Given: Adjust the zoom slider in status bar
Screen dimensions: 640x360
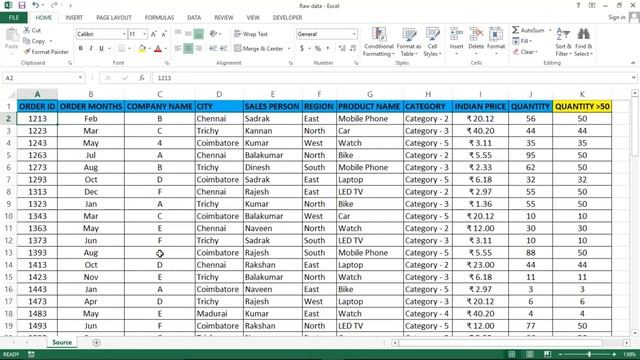Looking at the screenshot, I should [x=589, y=354].
